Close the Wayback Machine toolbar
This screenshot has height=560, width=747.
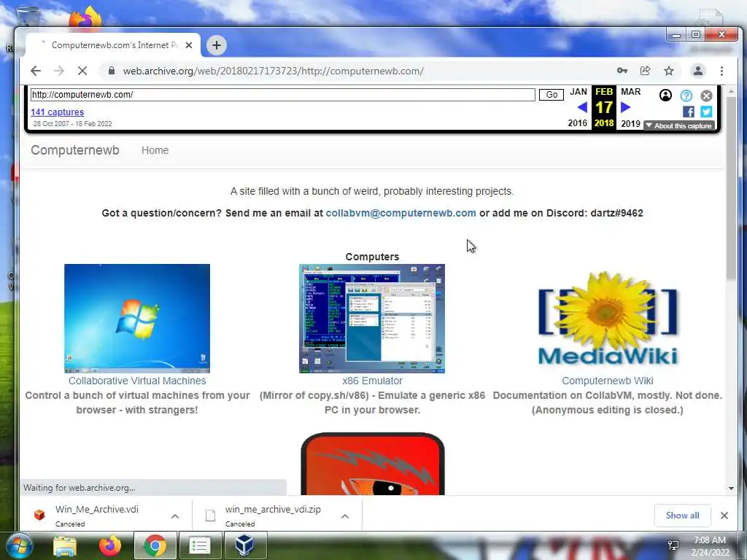(706, 96)
